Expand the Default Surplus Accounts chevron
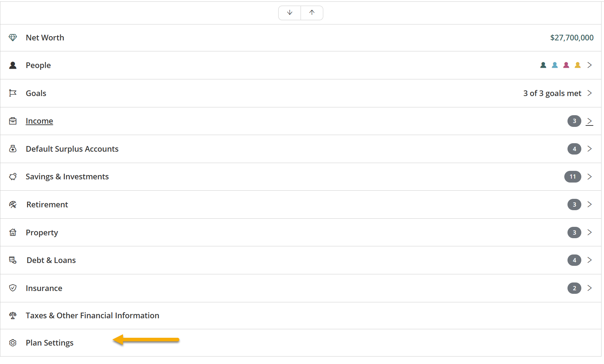The height and width of the screenshot is (364, 604). (589, 149)
